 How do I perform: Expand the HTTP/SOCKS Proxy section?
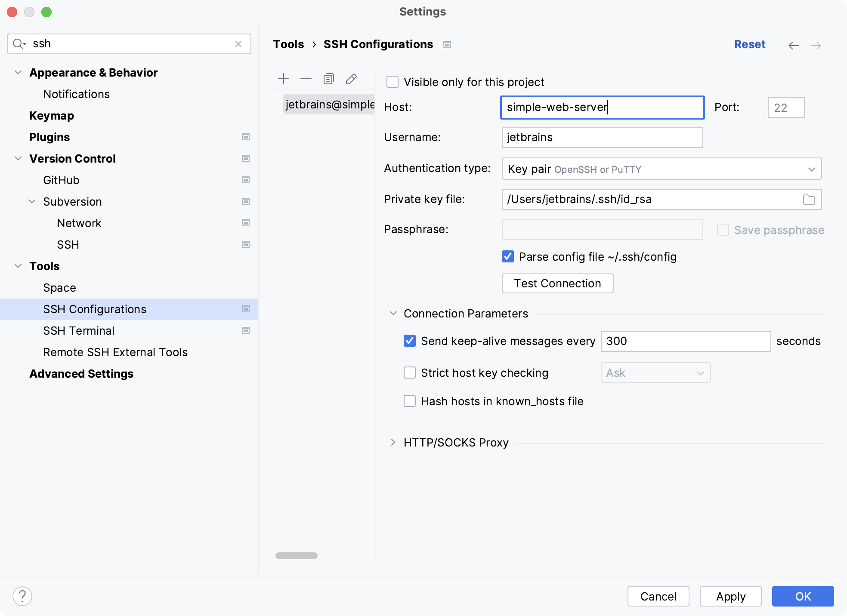[393, 442]
